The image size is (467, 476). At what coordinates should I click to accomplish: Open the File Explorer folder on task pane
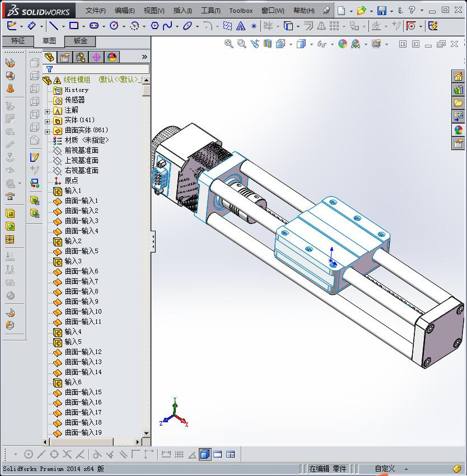[458, 103]
